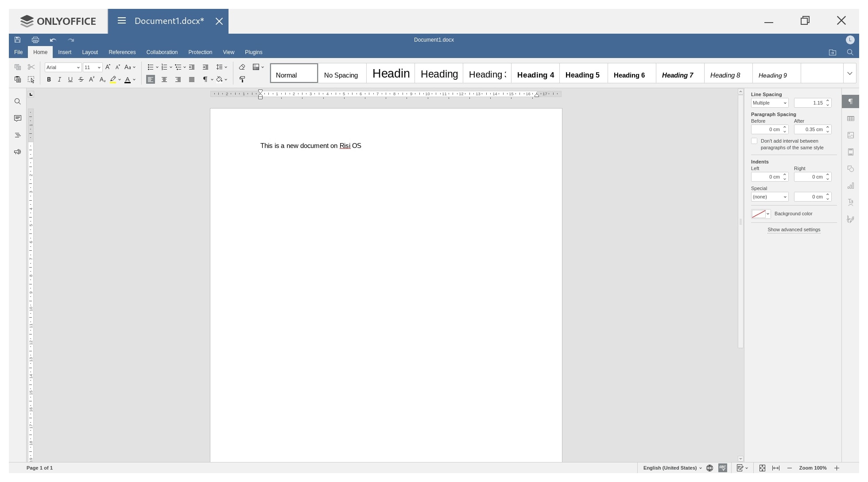The height and width of the screenshot is (482, 868).
Task: Click the Paste icon
Action: pyautogui.click(x=18, y=79)
